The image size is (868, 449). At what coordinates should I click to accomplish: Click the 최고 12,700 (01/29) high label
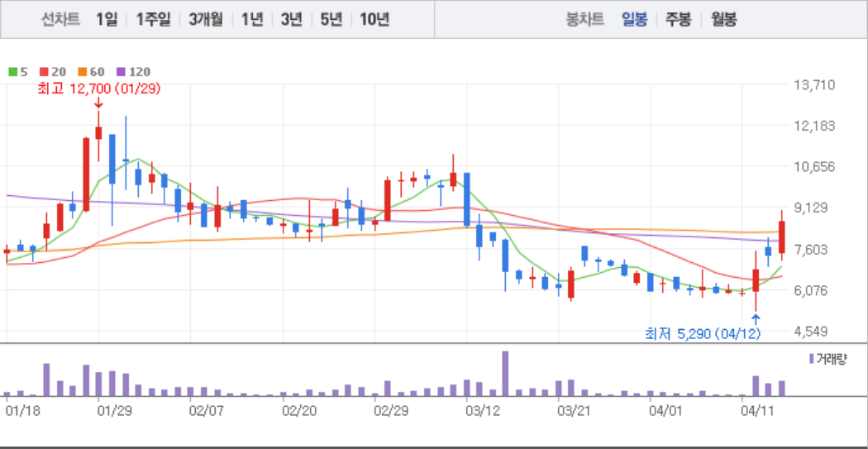pyautogui.click(x=99, y=88)
